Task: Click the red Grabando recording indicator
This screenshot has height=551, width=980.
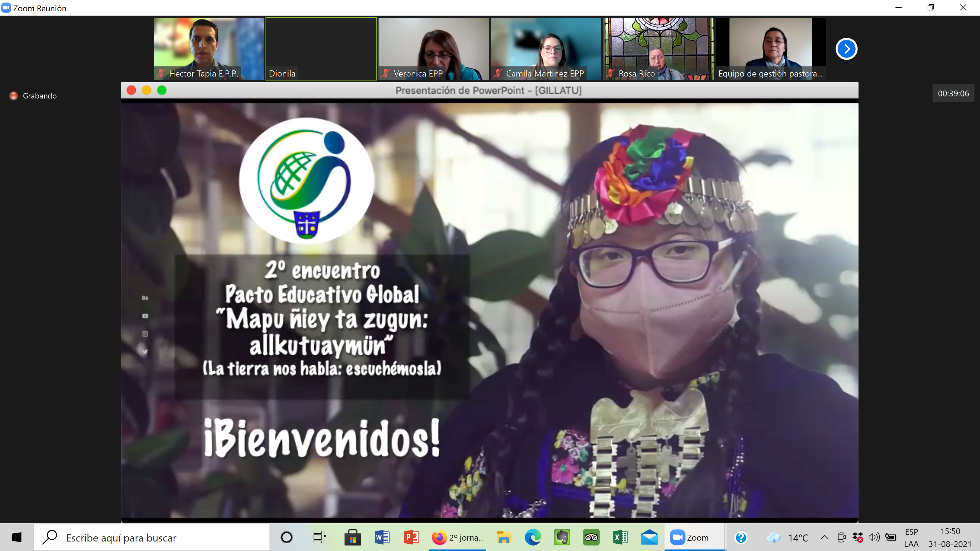Action: click(14, 96)
